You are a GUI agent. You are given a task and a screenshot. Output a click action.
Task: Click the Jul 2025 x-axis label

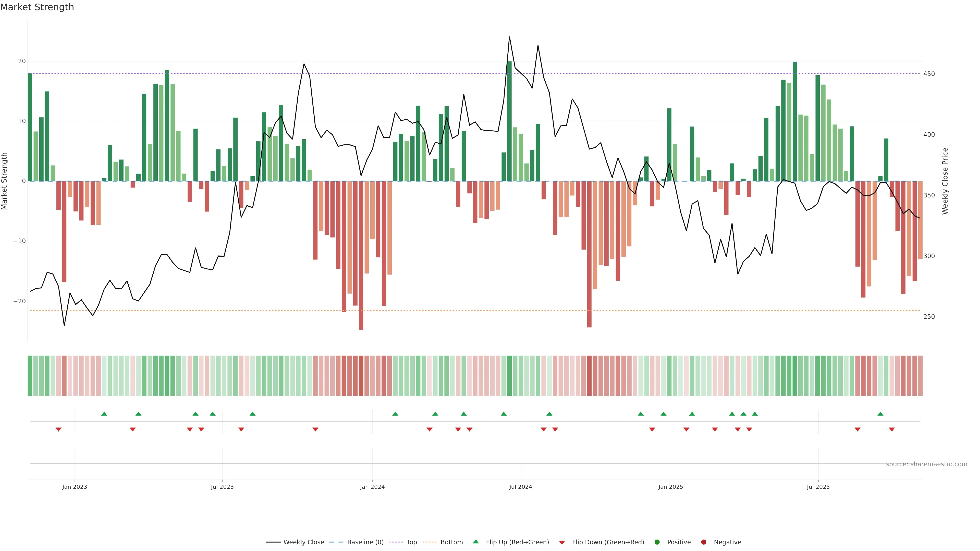818,487
